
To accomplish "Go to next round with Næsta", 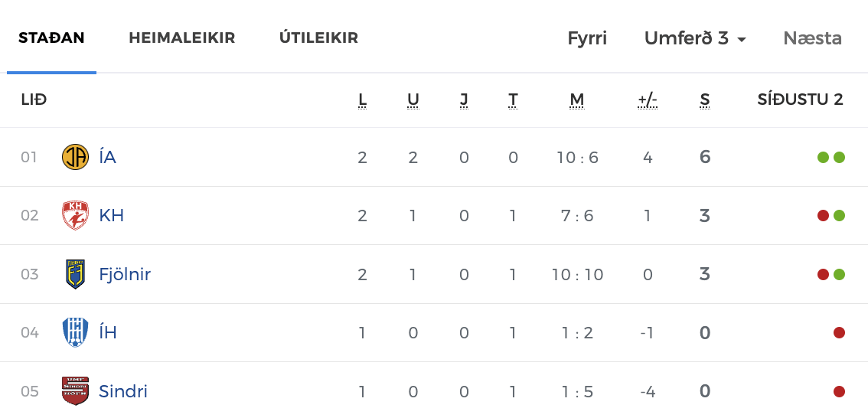I will (812, 38).
